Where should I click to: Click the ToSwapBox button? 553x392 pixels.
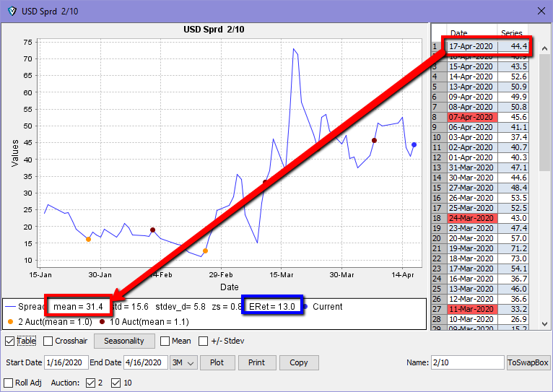click(x=528, y=362)
